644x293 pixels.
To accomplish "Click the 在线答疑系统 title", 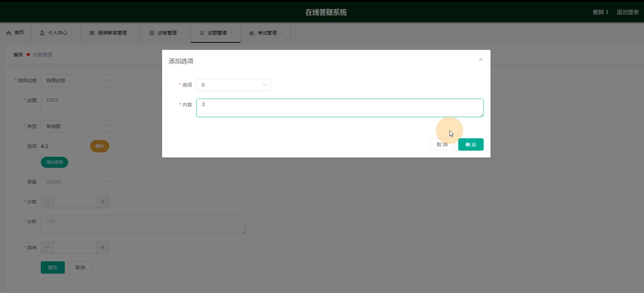I will pyautogui.click(x=326, y=12).
